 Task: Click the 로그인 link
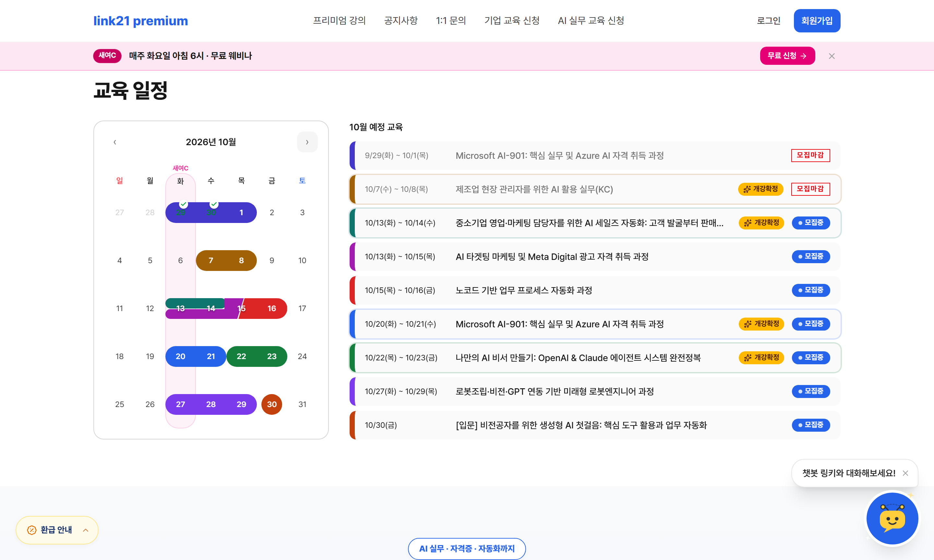(x=768, y=21)
